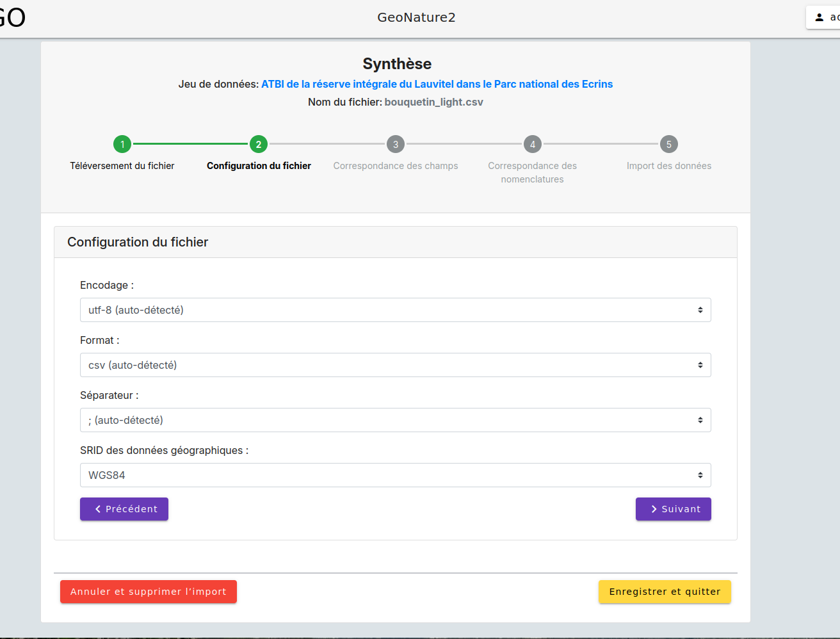The width and height of the screenshot is (840, 639).
Task: Go to step 1 circle Téléversement
Action: (x=122, y=144)
